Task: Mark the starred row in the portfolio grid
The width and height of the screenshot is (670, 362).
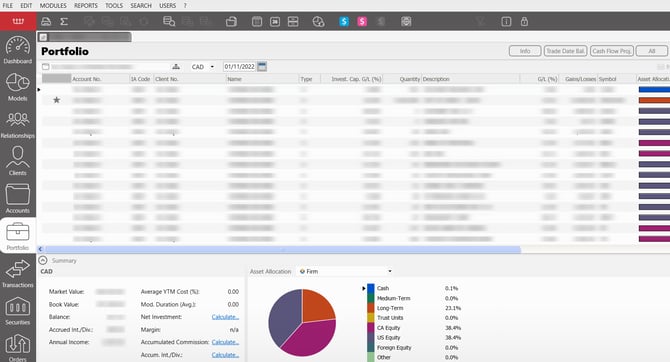Action: pyautogui.click(x=56, y=100)
